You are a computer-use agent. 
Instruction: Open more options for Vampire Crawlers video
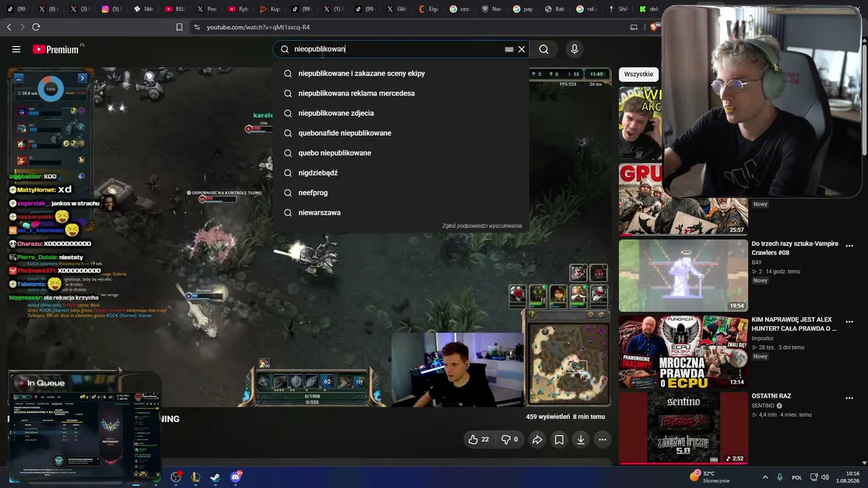(x=849, y=245)
